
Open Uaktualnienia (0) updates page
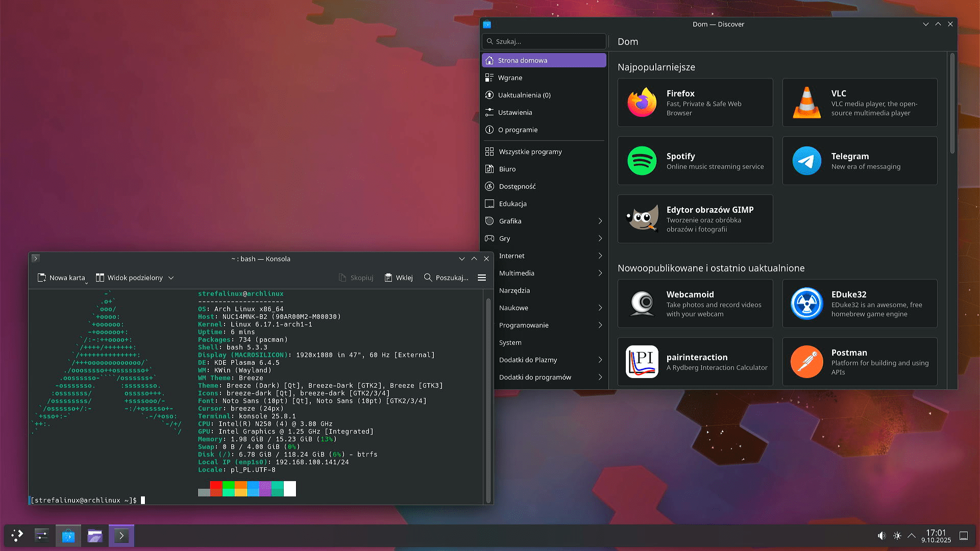[524, 95]
